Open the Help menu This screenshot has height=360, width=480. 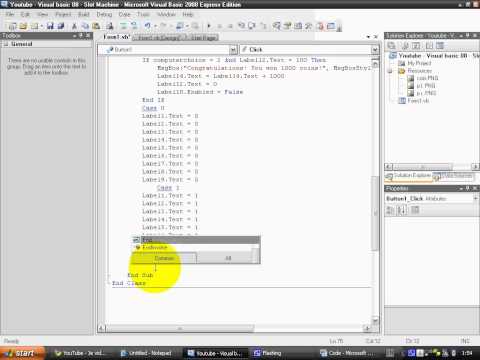pos(188,14)
